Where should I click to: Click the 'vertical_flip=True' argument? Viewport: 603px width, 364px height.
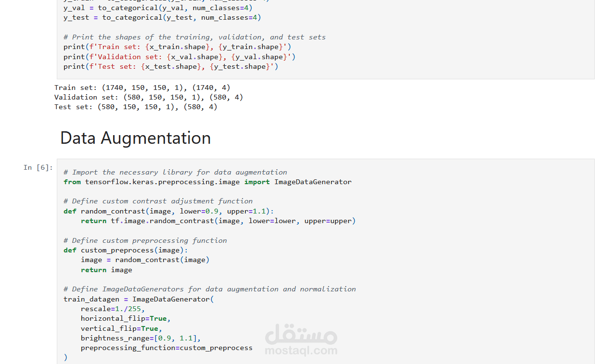(121, 328)
